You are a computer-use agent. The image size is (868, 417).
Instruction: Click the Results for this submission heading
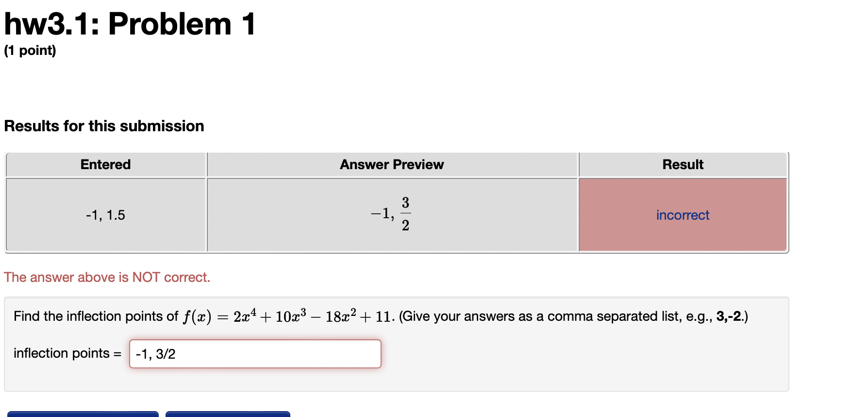[103, 125]
